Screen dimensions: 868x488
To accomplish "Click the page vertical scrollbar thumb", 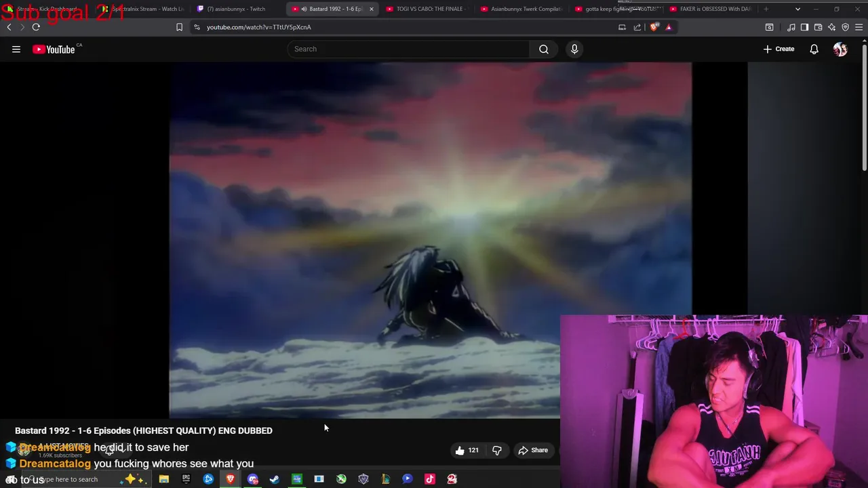I will coord(864,107).
